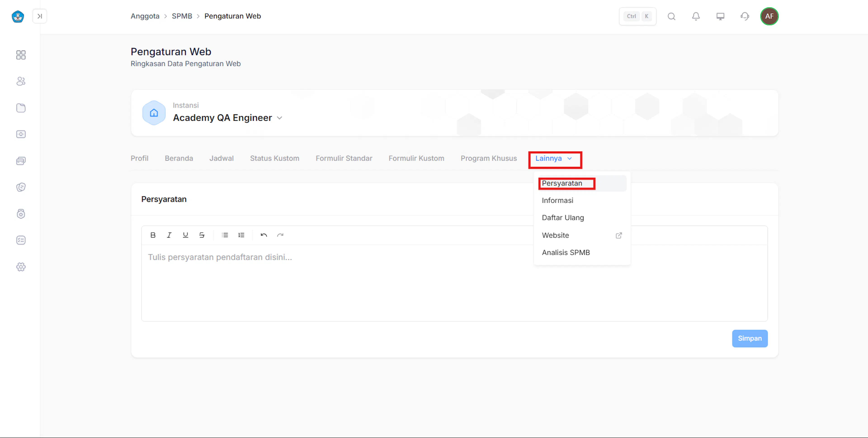Redo the edit in editor
This screenshot has width=868, height=438.
click(280, 235)
